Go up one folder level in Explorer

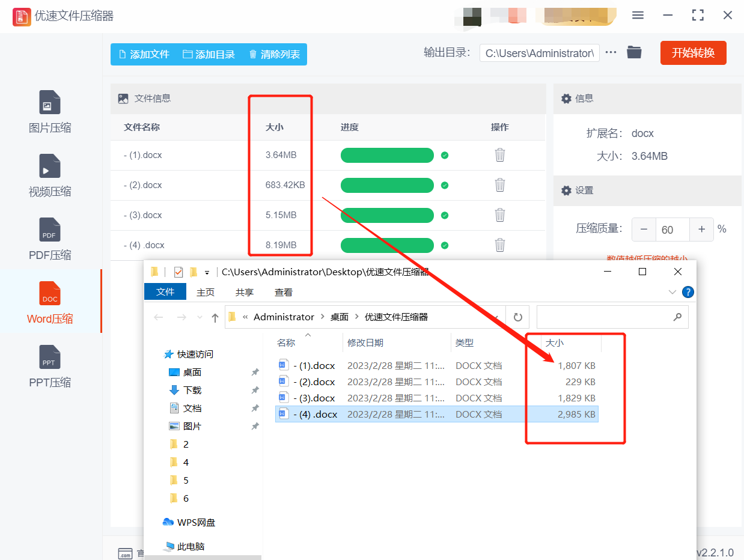click(x=215, y=318)
